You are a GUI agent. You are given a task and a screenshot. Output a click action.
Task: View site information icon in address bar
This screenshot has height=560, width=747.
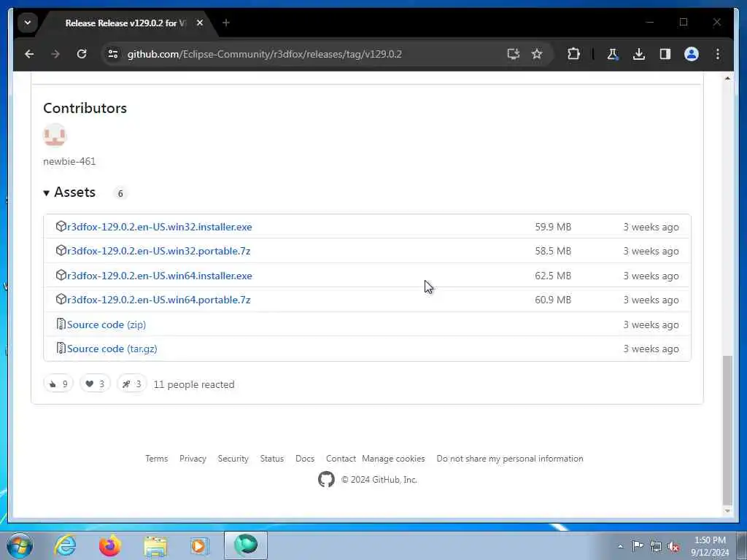click(113, 54)
